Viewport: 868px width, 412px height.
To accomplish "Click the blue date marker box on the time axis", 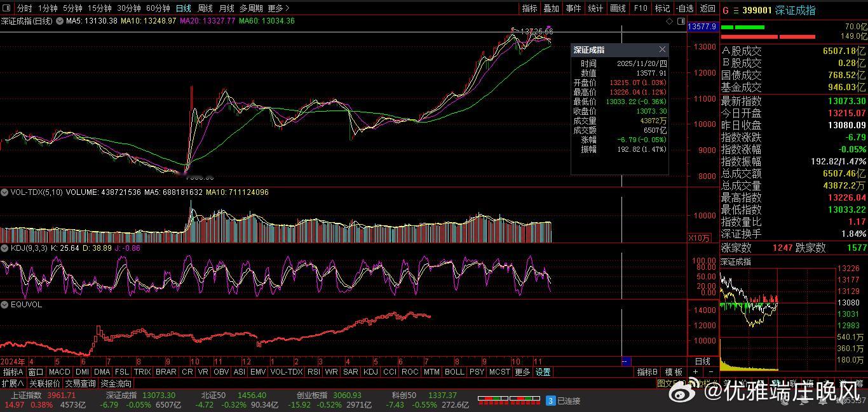I will (x=625, y=361).
